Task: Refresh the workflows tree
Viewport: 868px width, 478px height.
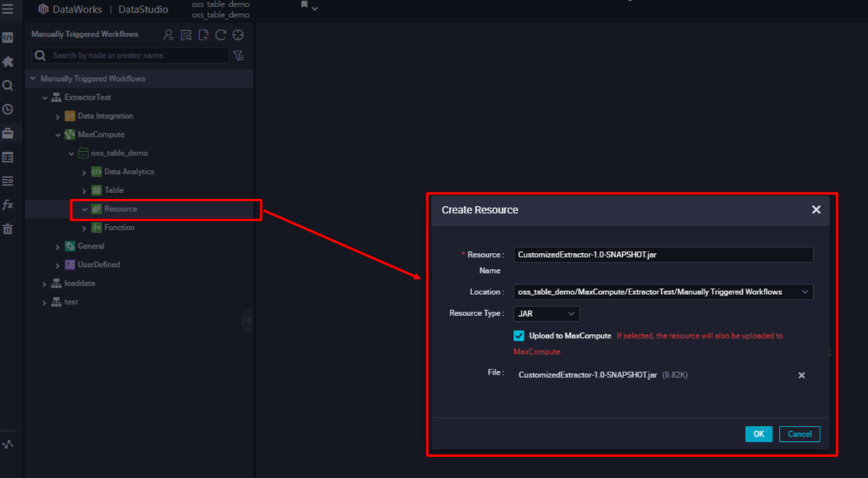Action: coord(221,35)
